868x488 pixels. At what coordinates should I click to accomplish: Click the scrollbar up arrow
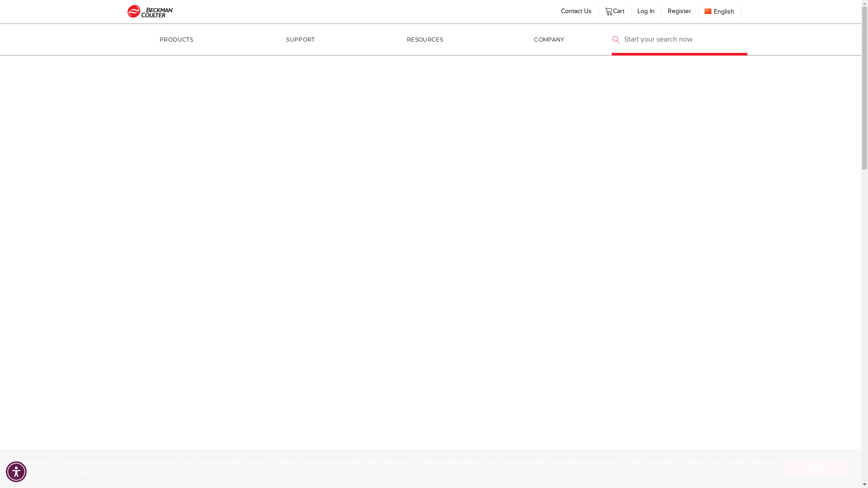coord(864,3)
